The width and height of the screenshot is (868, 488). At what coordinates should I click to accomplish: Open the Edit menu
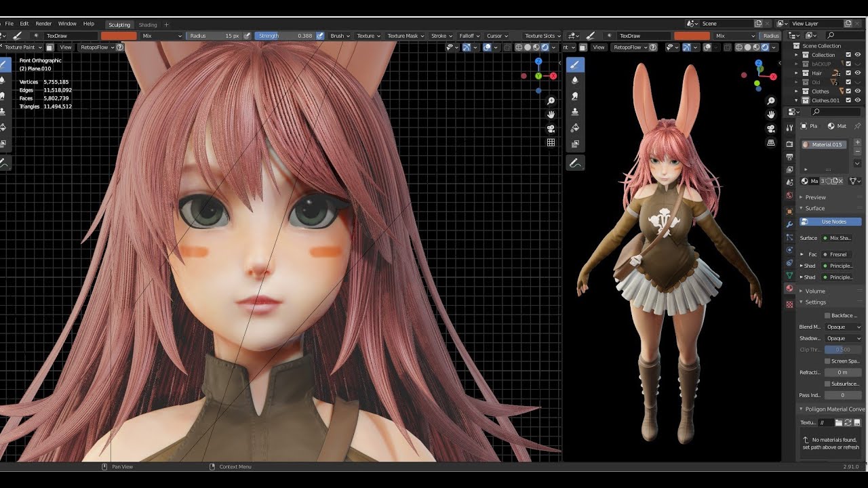coord(24,24)
